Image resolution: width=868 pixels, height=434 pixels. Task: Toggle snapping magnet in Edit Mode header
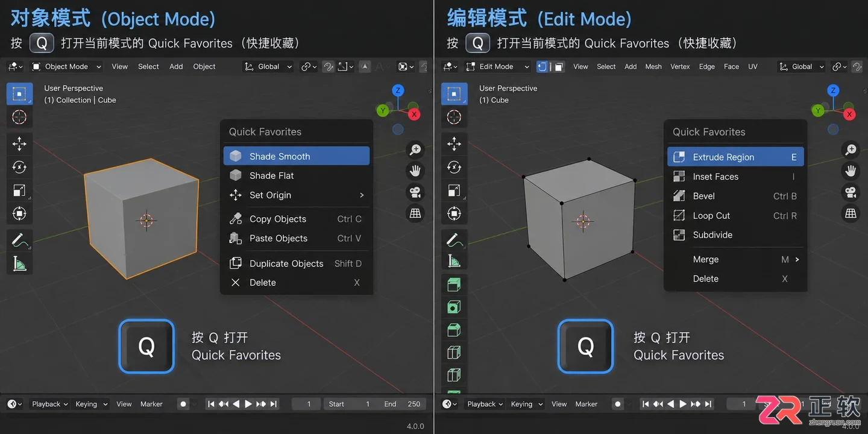(x=857, y=66)
